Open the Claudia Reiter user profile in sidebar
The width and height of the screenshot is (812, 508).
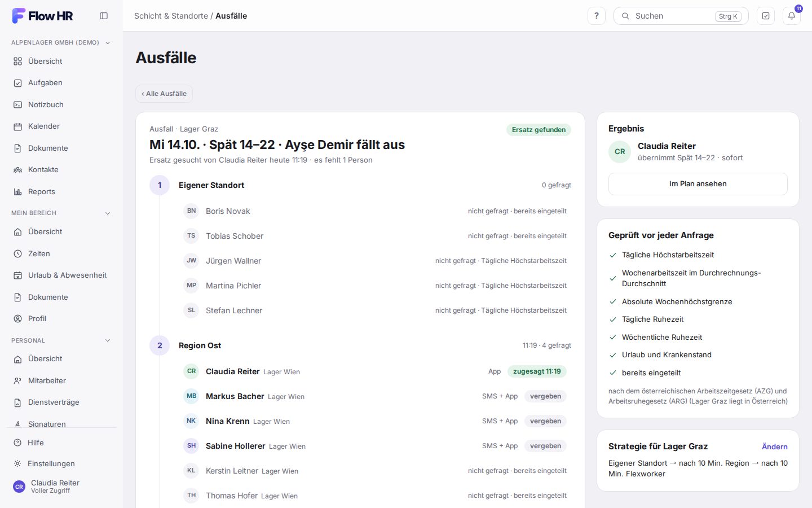[61, 487]
